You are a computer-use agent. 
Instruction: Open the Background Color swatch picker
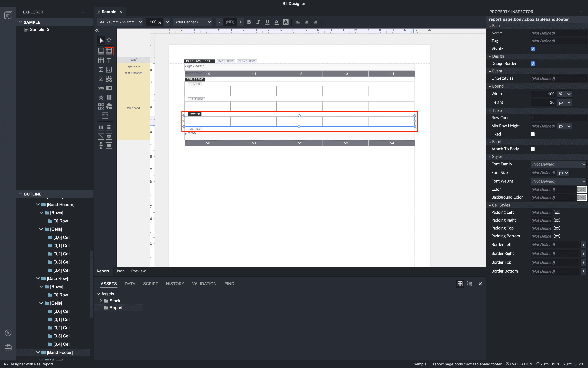click(582, 197)
